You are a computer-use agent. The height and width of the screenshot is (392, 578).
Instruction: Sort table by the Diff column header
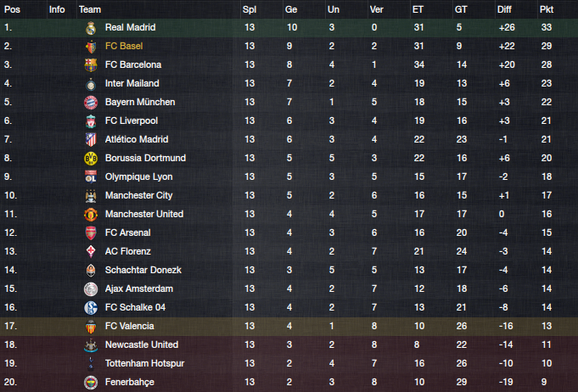pyautogui.click(x=504, y=9)
